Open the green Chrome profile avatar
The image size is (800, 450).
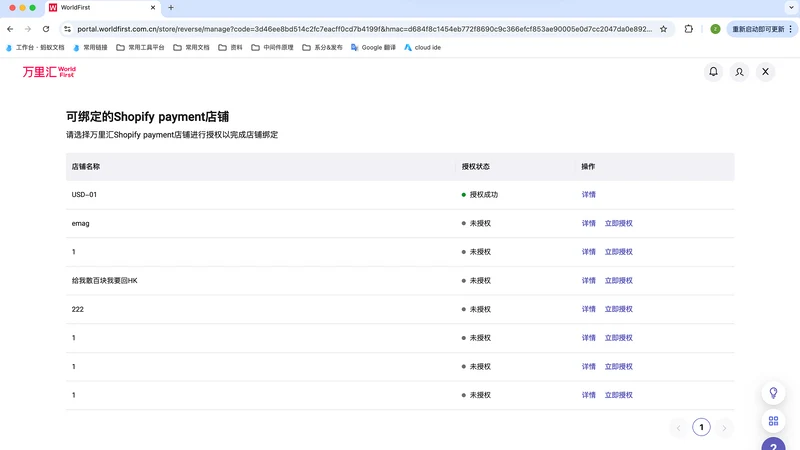click(x=715, y=29)
